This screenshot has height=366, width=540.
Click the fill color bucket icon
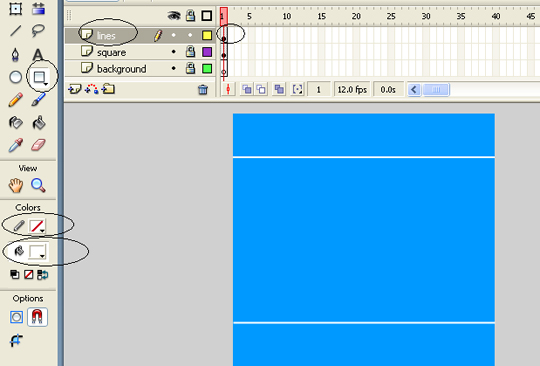[x=19, y=251]
